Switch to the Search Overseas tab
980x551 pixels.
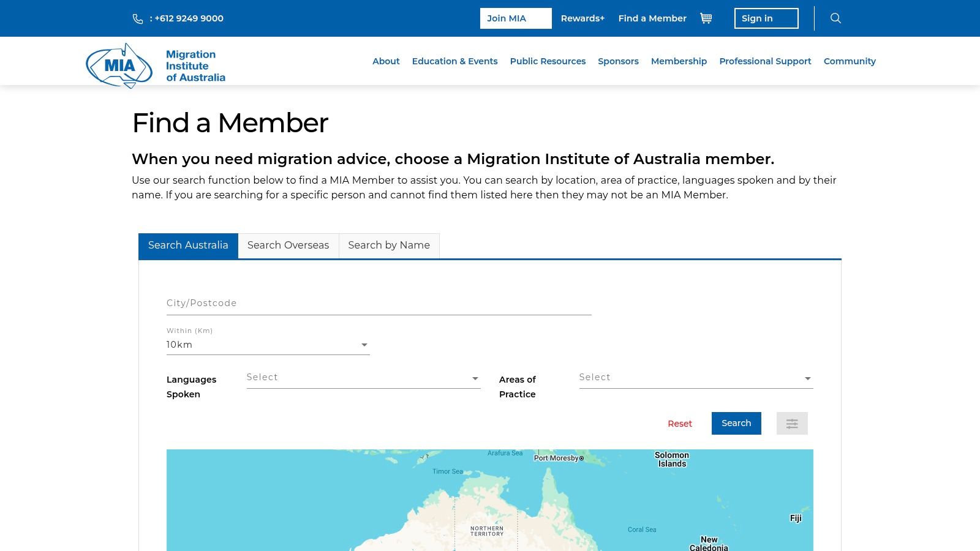(x=288, y=246)
